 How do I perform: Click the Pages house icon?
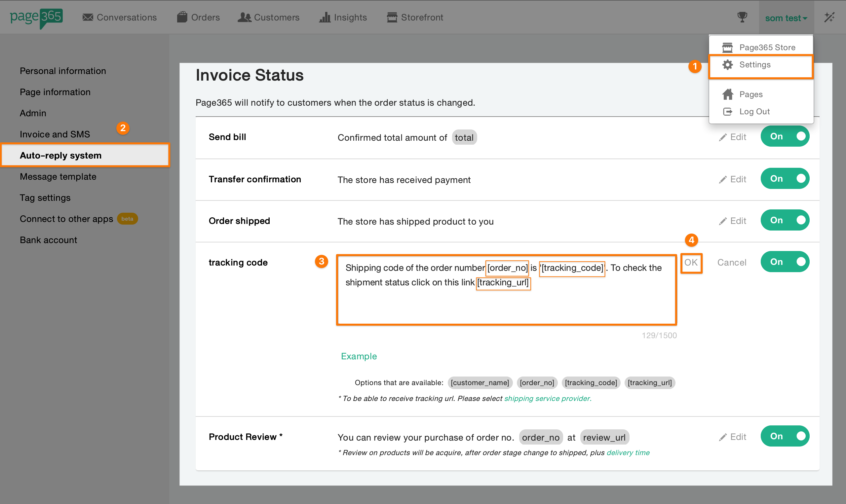pyautogui.click(x=727, y=94)
